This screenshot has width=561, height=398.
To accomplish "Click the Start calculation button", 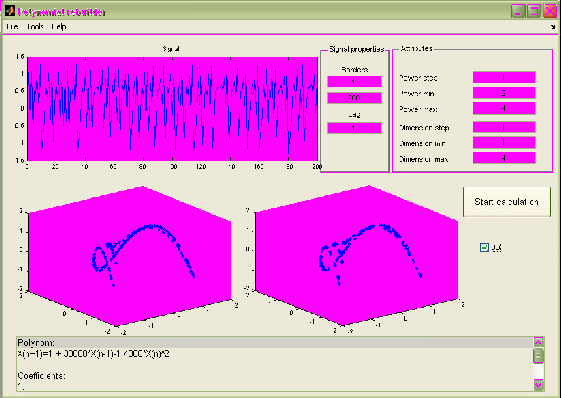I will (507, 202).
